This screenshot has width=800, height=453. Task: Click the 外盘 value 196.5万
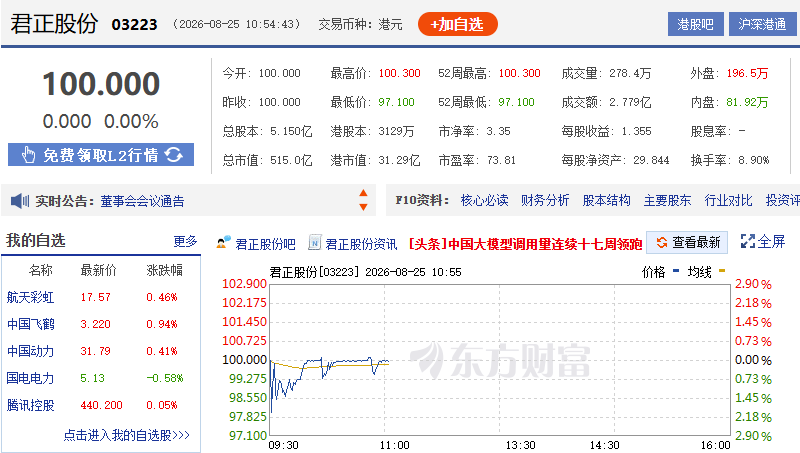(x=747, y=73)
